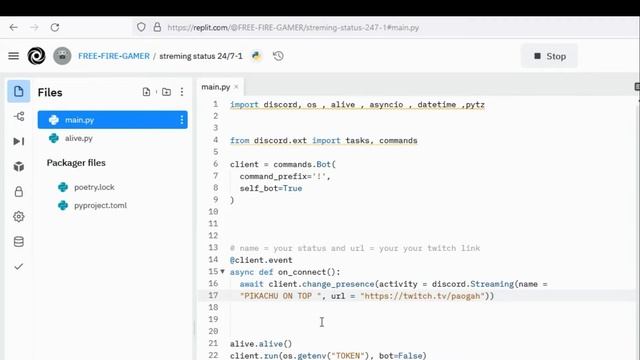Open the Packages cube sidebar icon

pyautogui.click(x=19, y=167)
